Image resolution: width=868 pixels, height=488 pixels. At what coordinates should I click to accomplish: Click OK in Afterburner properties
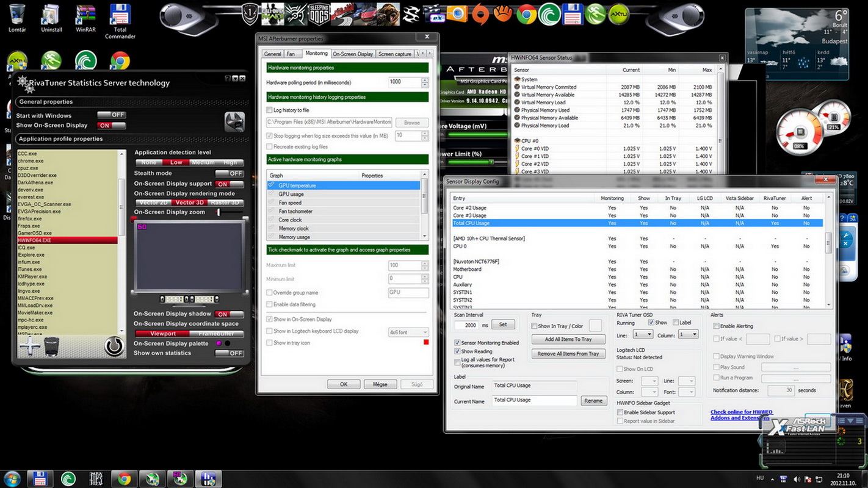coord(344,384)
